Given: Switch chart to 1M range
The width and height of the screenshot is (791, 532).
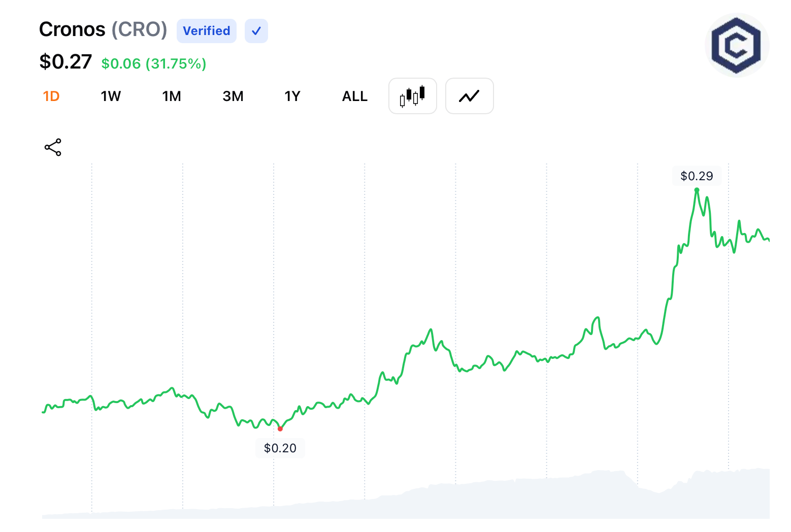Looking at the screenshot, I should [x=172, y=96].
